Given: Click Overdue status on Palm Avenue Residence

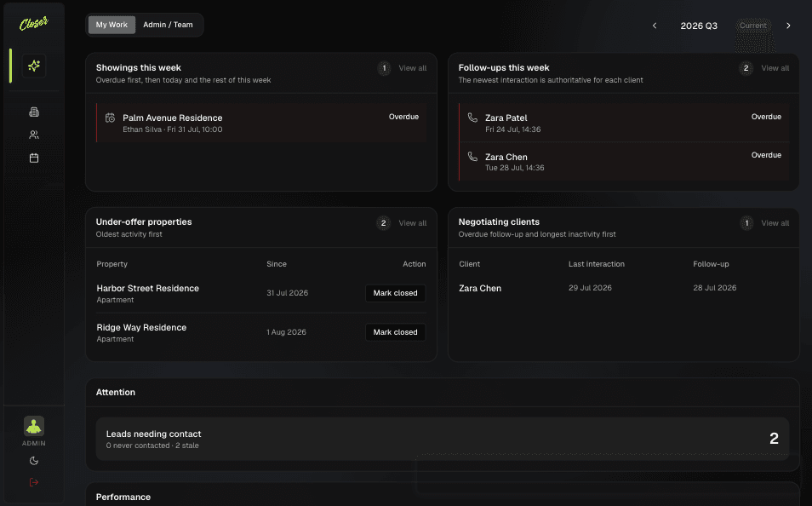Looking at the screenshot, I should [x=404, y=117].
